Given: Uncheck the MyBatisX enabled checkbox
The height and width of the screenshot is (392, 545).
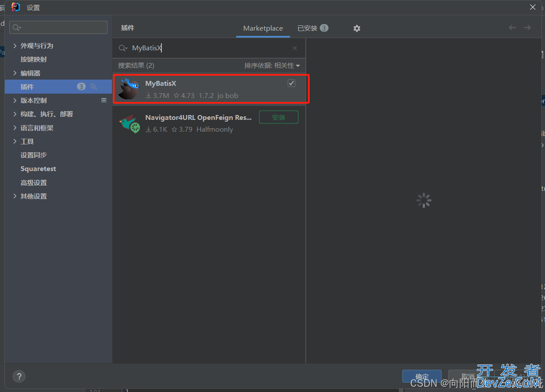Looking at the screenshot, I should [292, 83].
